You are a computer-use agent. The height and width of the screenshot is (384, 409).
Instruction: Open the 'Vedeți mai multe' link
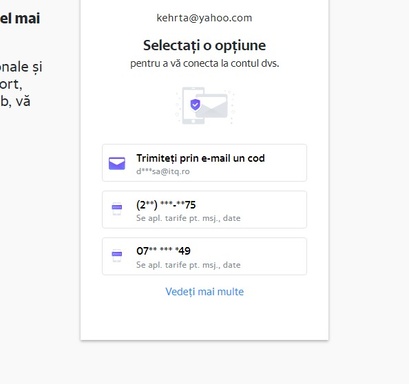point(204,292)
